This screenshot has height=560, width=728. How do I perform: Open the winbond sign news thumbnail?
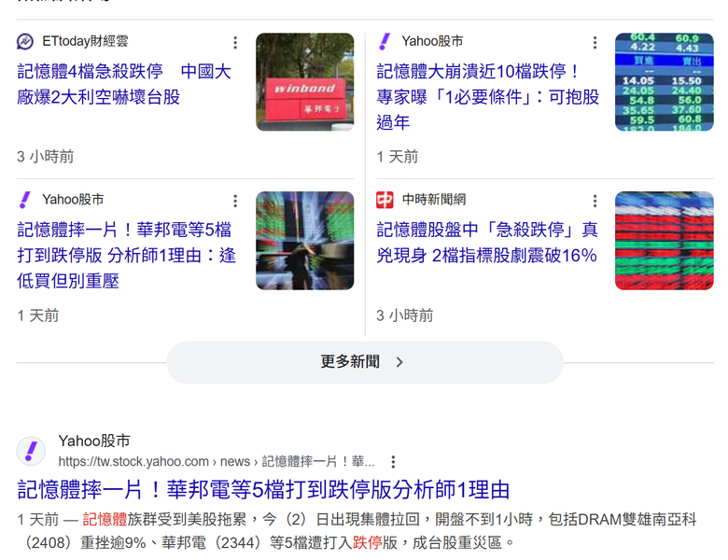304,82
